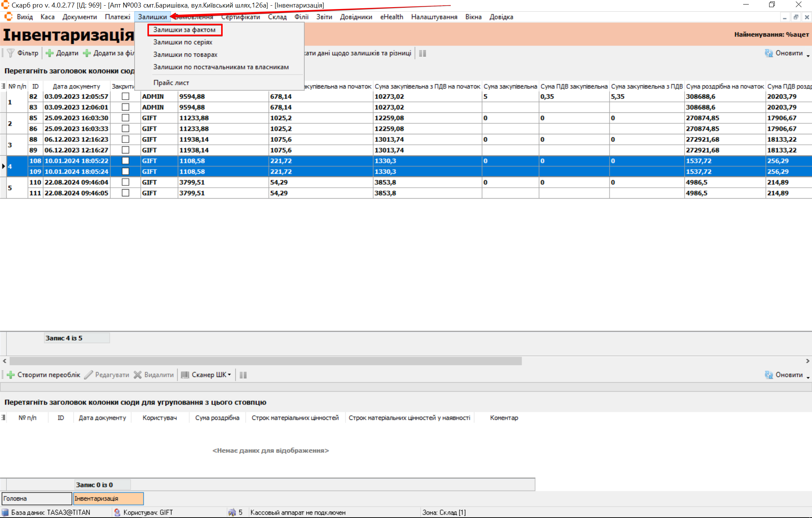This screenshot has width=812, height=518.
Task: Toggle 'Закрити' checkbox for document ID 82
Action: click(126, 97)
